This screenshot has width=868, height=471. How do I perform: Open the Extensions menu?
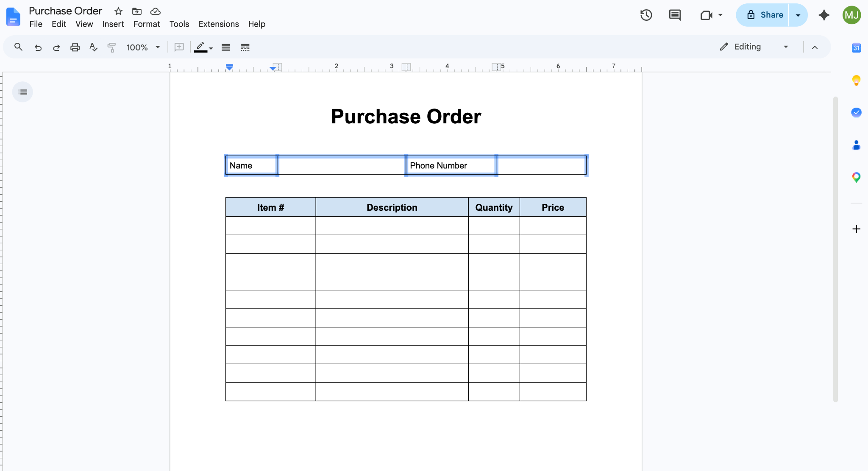219,24
